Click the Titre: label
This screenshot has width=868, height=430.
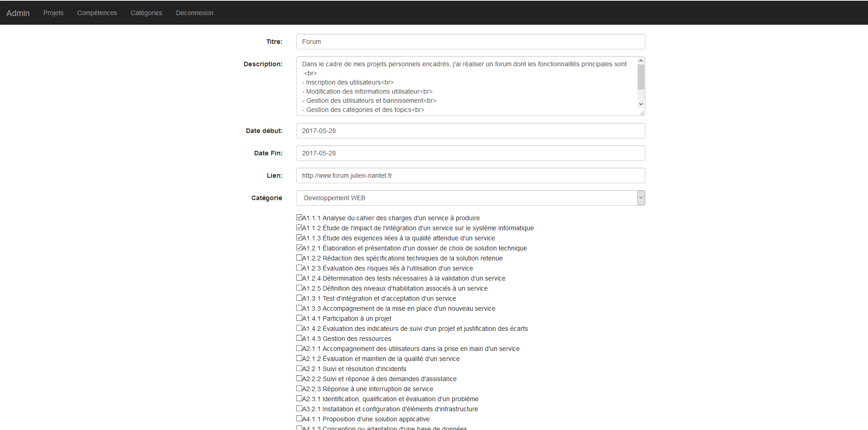274,42
